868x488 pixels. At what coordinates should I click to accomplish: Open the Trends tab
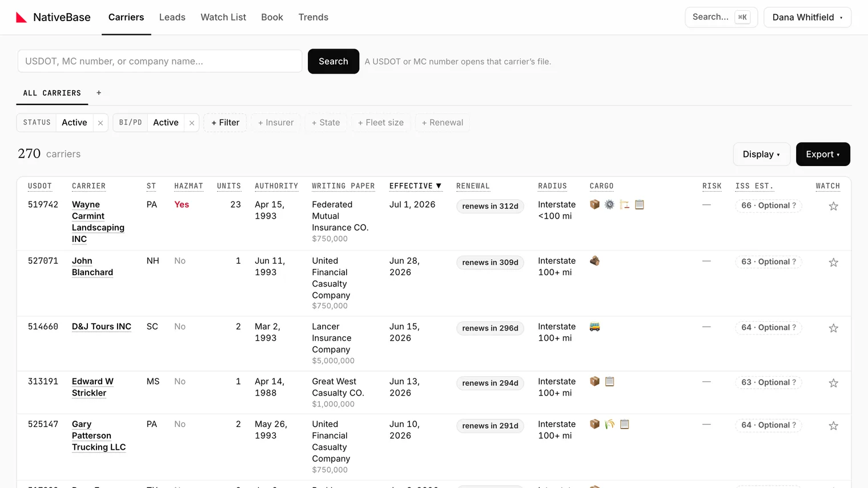click(314, 17)
